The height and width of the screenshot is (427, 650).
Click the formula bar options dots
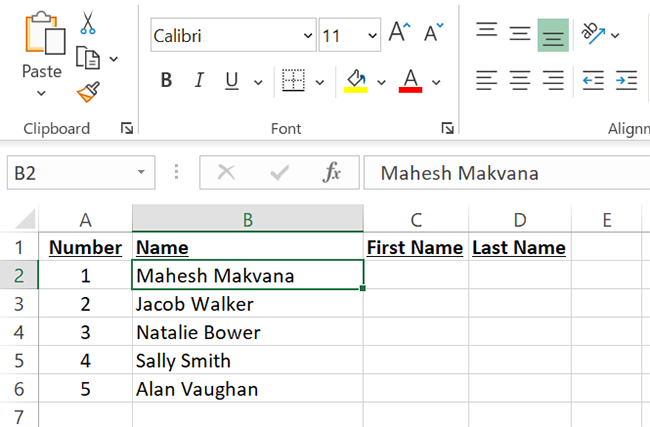[x=177, y=172]
